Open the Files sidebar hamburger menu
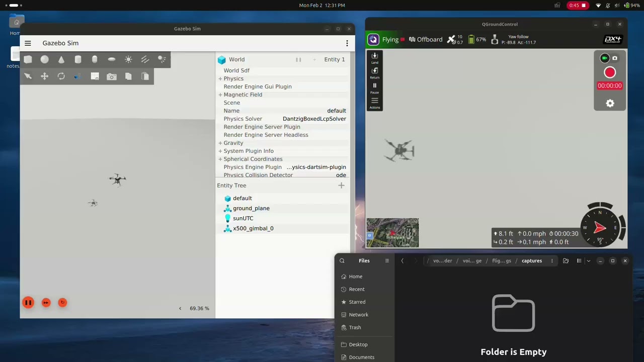Screen dimensions: 644x362 [387, 261]
